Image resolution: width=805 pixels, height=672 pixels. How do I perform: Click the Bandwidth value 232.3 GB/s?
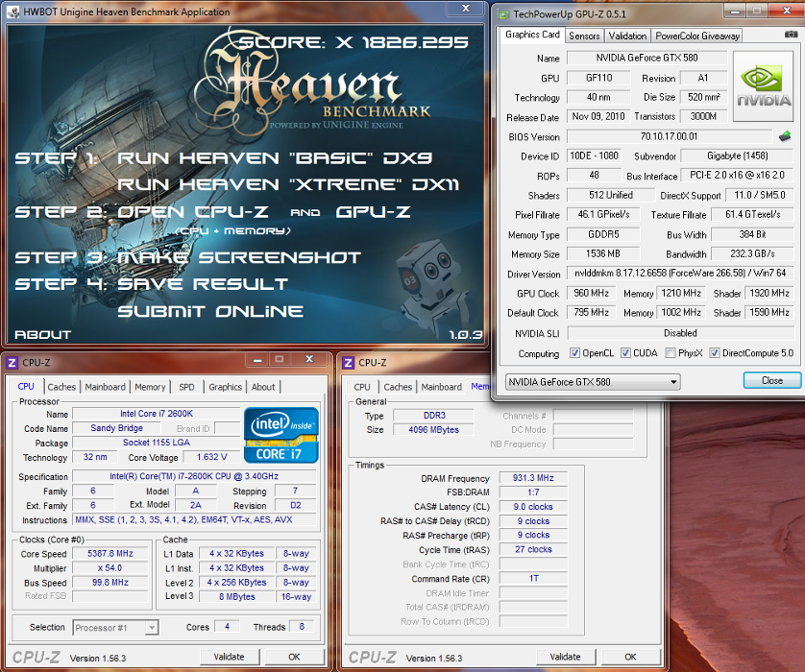coord(752,254)
